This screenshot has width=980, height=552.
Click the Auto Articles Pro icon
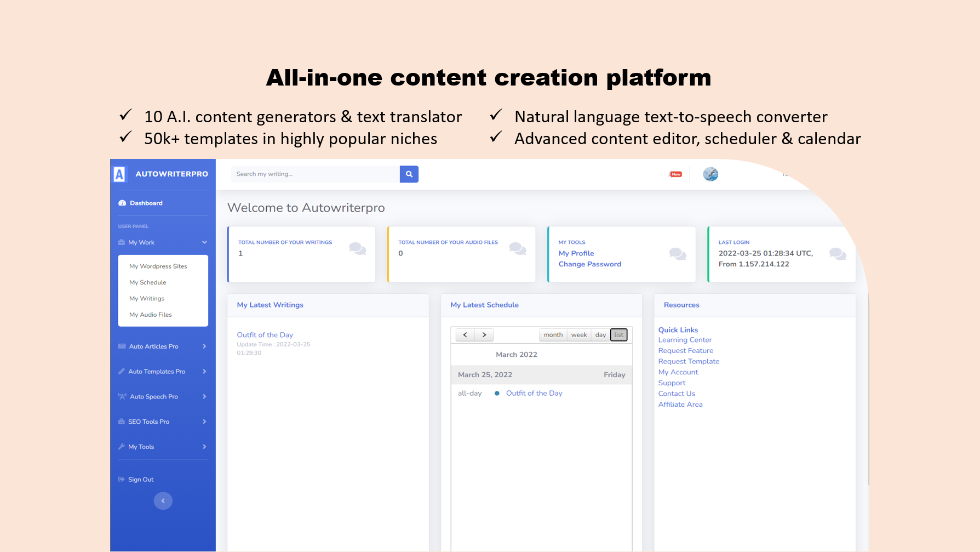pyautogui.click(x=122, y=346)
